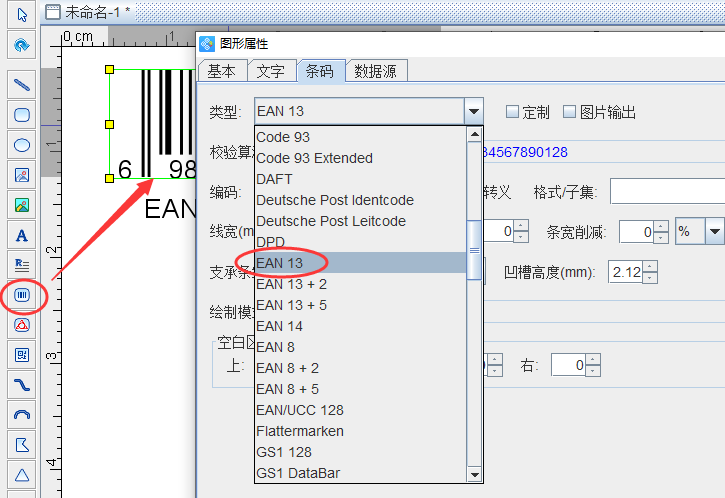Increase the 右 margin value
The height and width of the screenshot is (498, 725).
593,359
